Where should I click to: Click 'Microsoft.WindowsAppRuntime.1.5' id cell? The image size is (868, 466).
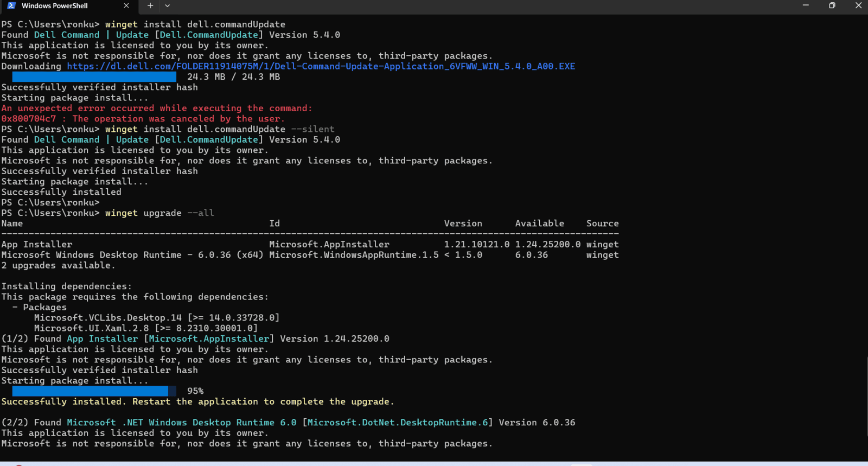pyautogui.click(x=354, y=255)
